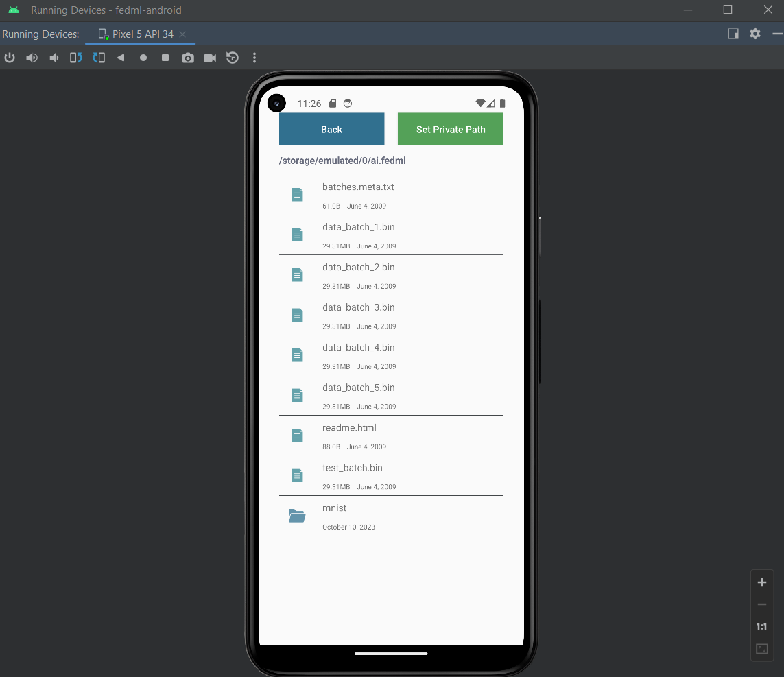Start screen recording via video camera icon
This screenshot has height=677, width=784.
210,58
